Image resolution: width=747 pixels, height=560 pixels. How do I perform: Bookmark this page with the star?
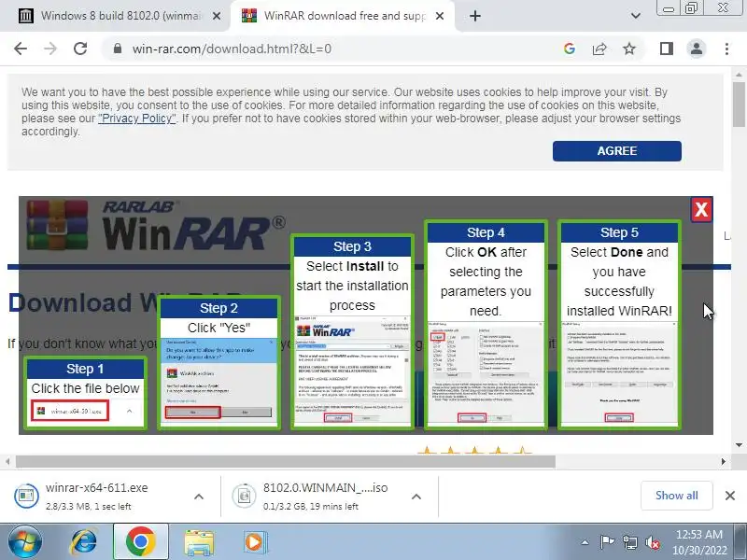629,49
